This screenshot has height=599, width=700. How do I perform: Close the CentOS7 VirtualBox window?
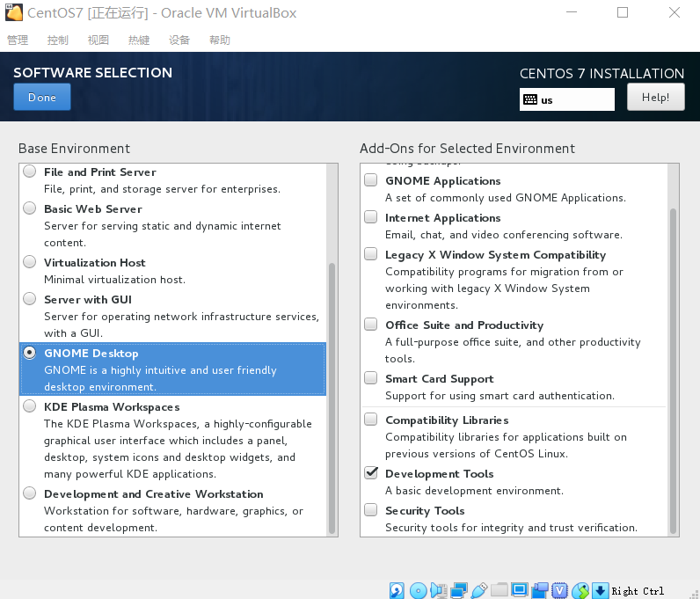point(674,12)
